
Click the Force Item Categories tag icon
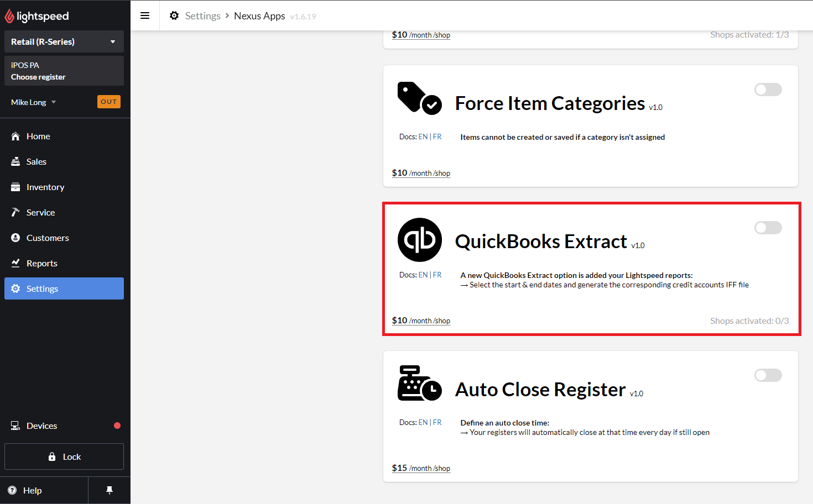pyautogui.click(x=420, y=98)
